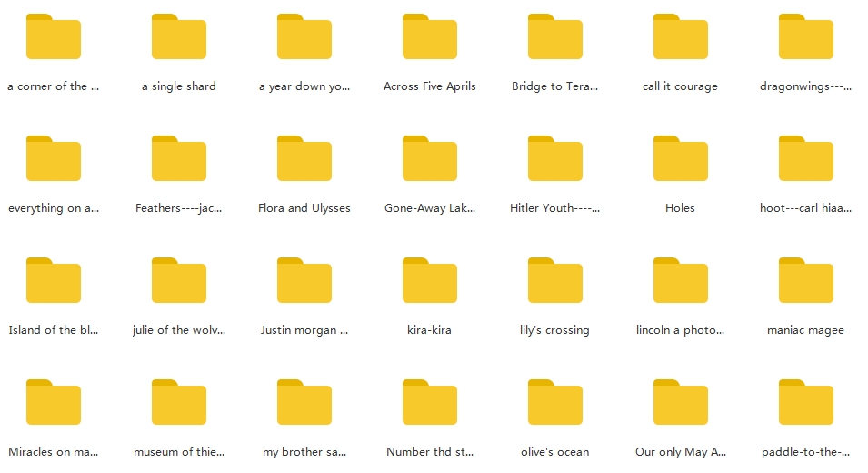This screenshot has width=868, height=473.
Task: Click the 'maniac magee' name label
Action: 806,330
